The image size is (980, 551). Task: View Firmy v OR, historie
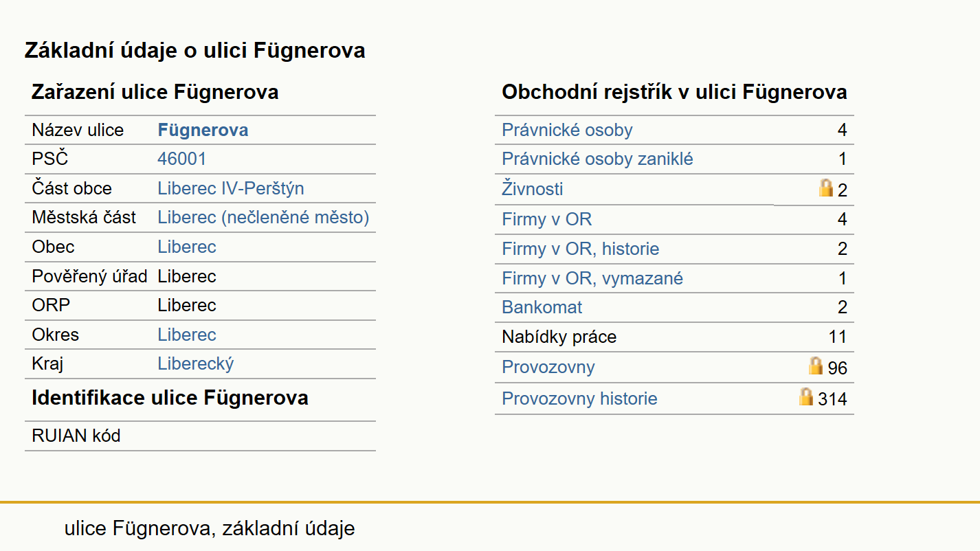(x=581, y=249)
